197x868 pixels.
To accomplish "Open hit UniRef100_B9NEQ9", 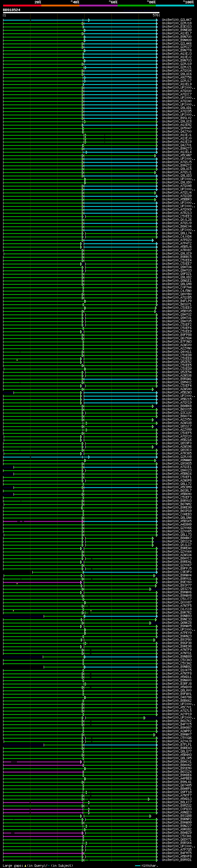I will tap(177, 30).
